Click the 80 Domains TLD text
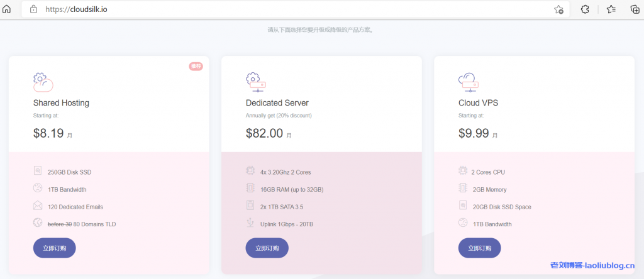The width and height of the screenshot is (644, 279). coord(94,224)
